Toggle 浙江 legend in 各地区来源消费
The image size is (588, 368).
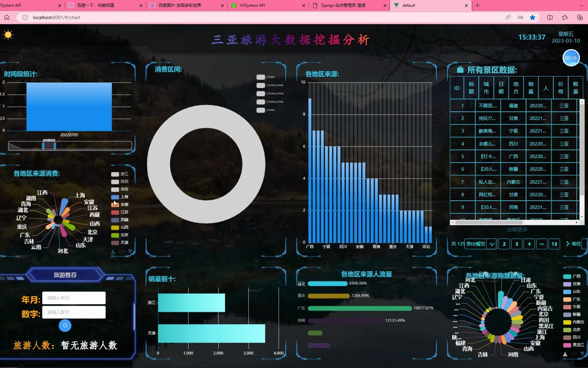(120, 174)
